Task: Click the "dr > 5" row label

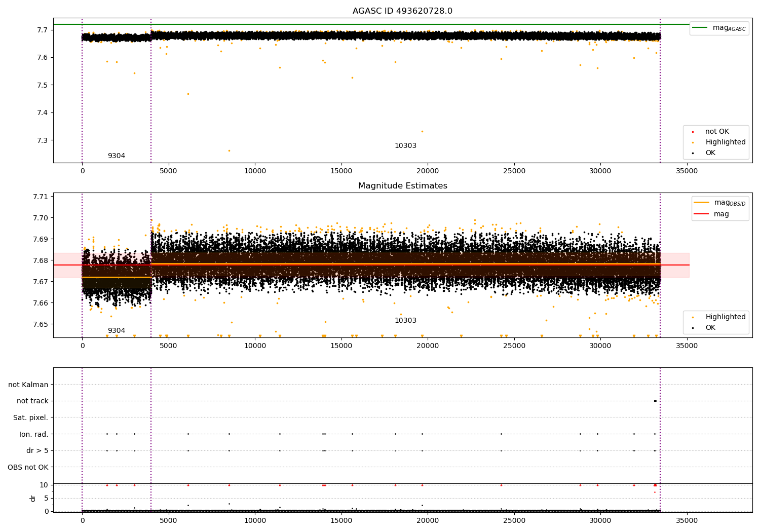Action: 37,451
